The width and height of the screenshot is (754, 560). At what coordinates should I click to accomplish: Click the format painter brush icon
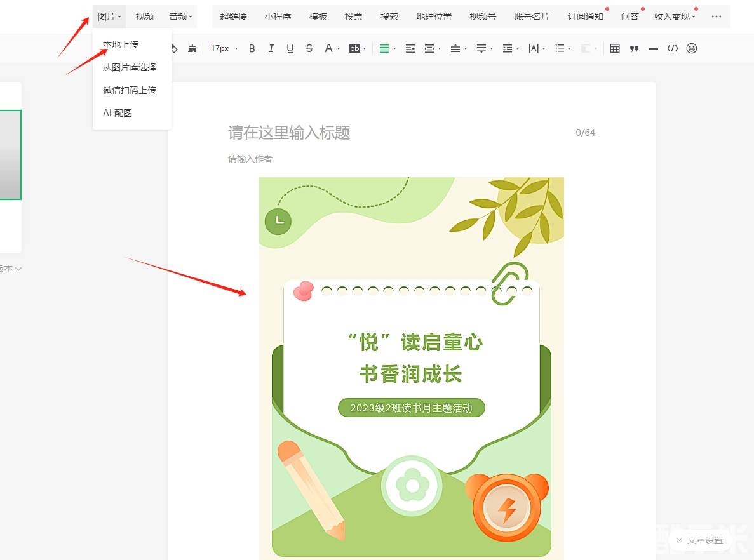point(192,48)
